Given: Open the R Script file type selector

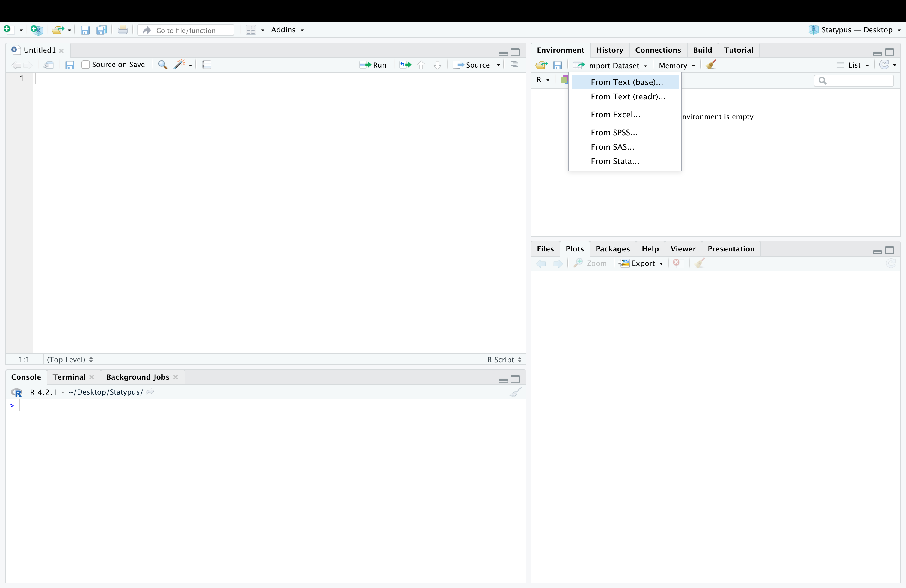Looking at the screenshot, I should 505,360.
